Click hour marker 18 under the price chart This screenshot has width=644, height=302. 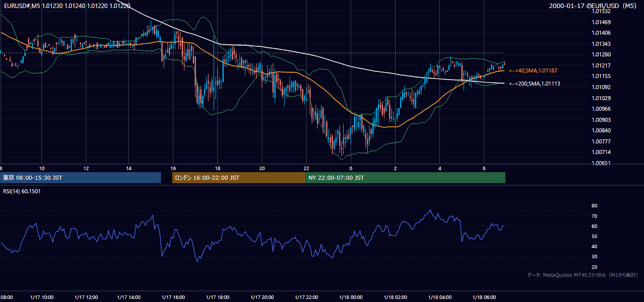point(217,168)
